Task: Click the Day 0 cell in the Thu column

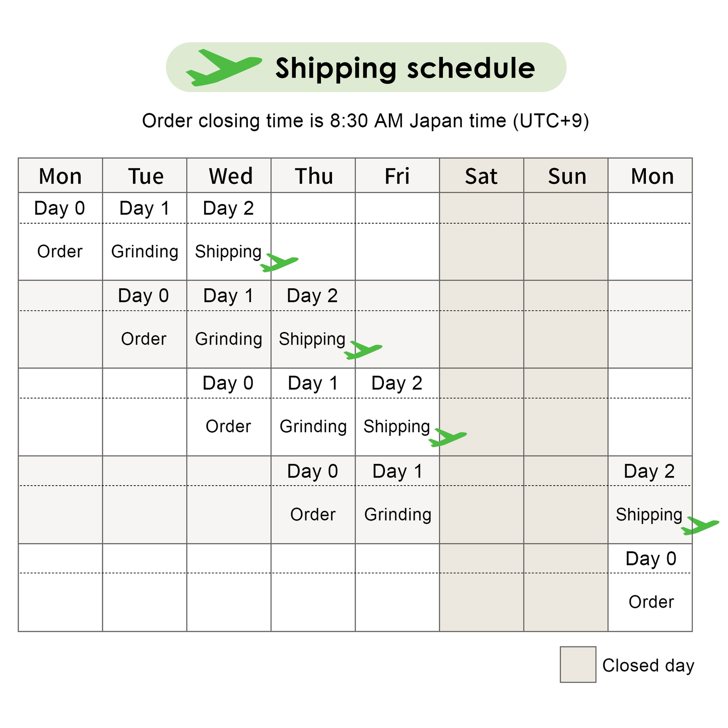Action: click(312, 471)
